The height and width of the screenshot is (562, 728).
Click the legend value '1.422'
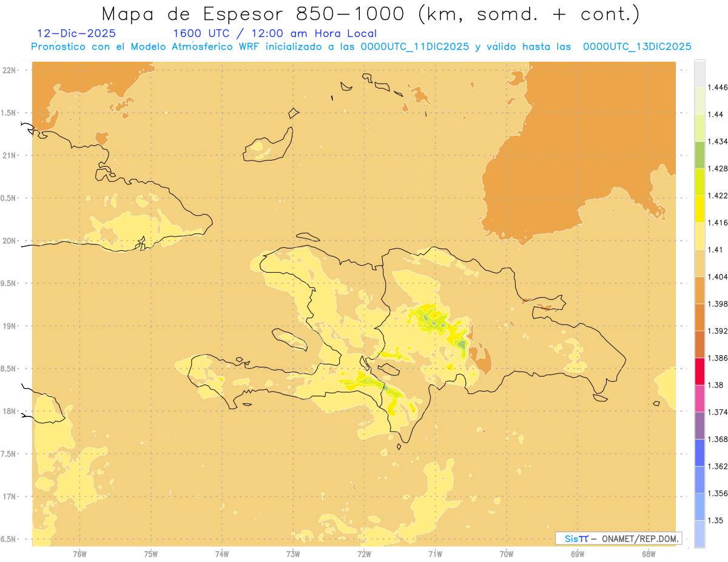click(x=718, y=195)
